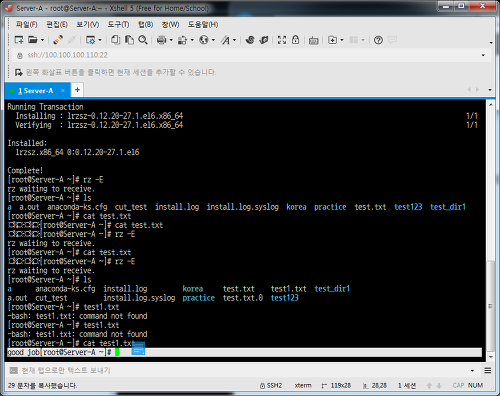Open the 도움말(H) menu

tap(203, 24)
